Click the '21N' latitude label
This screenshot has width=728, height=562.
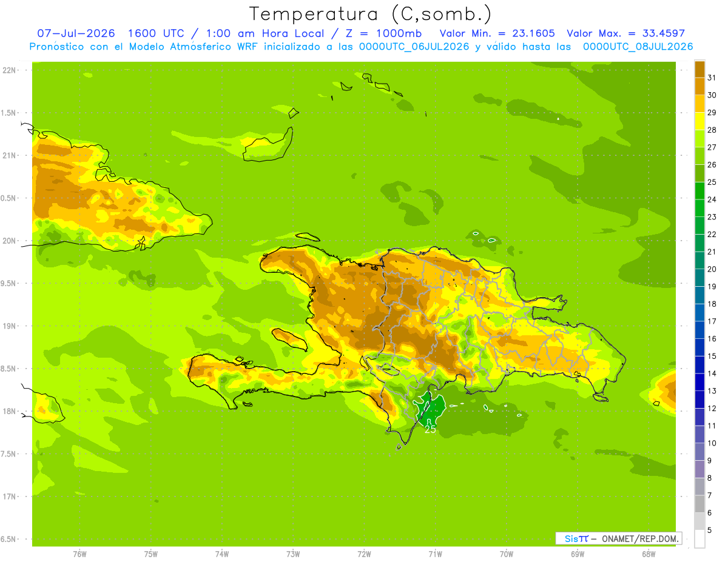pos(8,155)
